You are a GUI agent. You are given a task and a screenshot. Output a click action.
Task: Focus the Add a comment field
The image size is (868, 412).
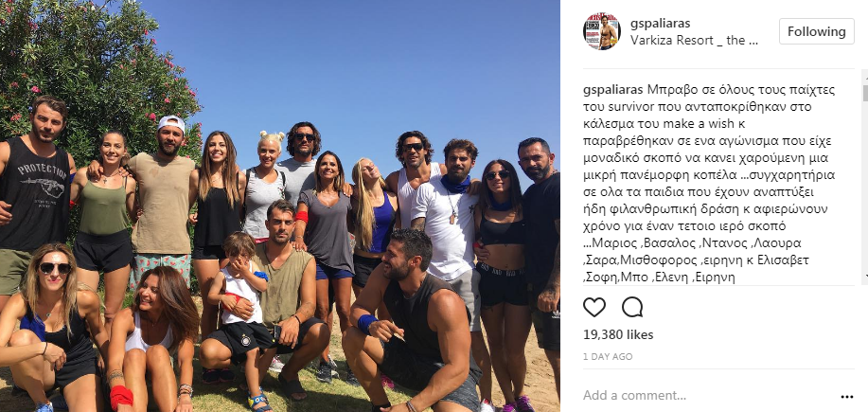click(709, 395)
